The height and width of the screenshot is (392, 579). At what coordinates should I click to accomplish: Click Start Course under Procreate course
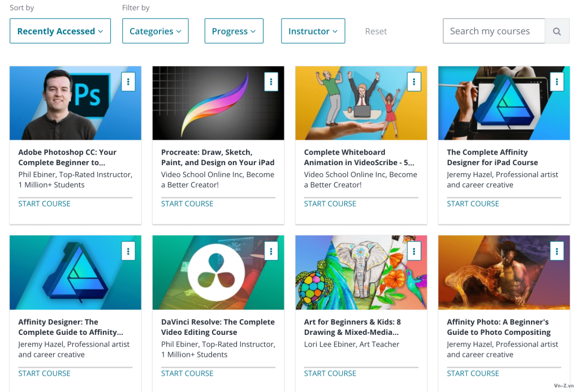[187, 204]
